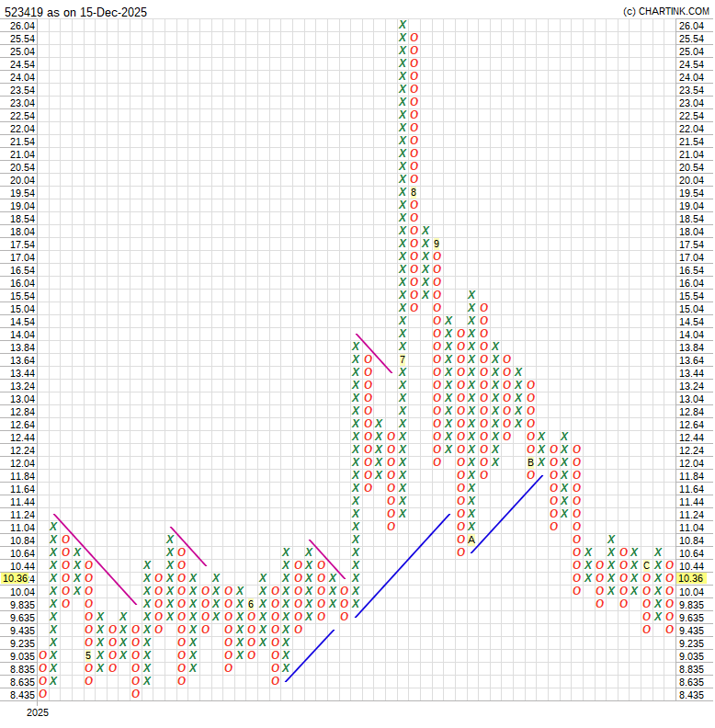Viewport: 715px width, 728px height.
Task: Click the 15.04 label on the right axis
Action: pos(690,309)
